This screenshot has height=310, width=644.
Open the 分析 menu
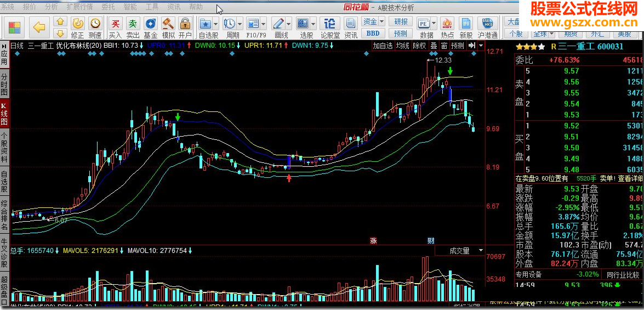click(52, 7)
